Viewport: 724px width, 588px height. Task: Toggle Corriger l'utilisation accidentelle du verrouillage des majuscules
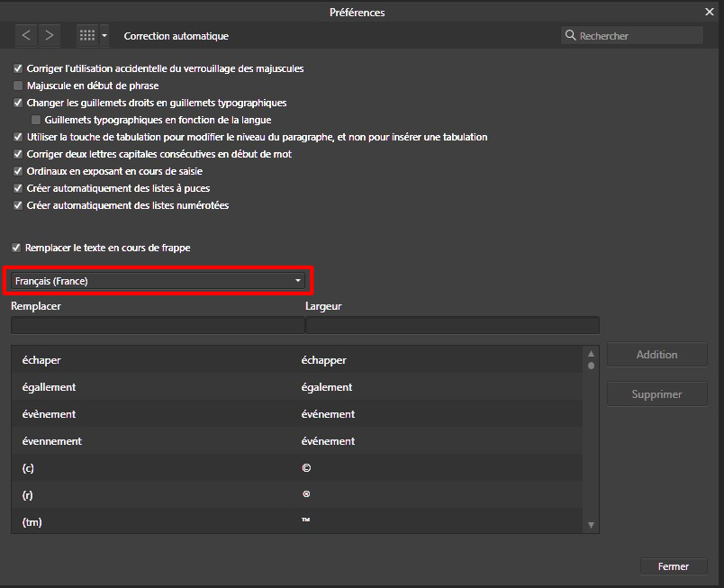pos(18,68)
